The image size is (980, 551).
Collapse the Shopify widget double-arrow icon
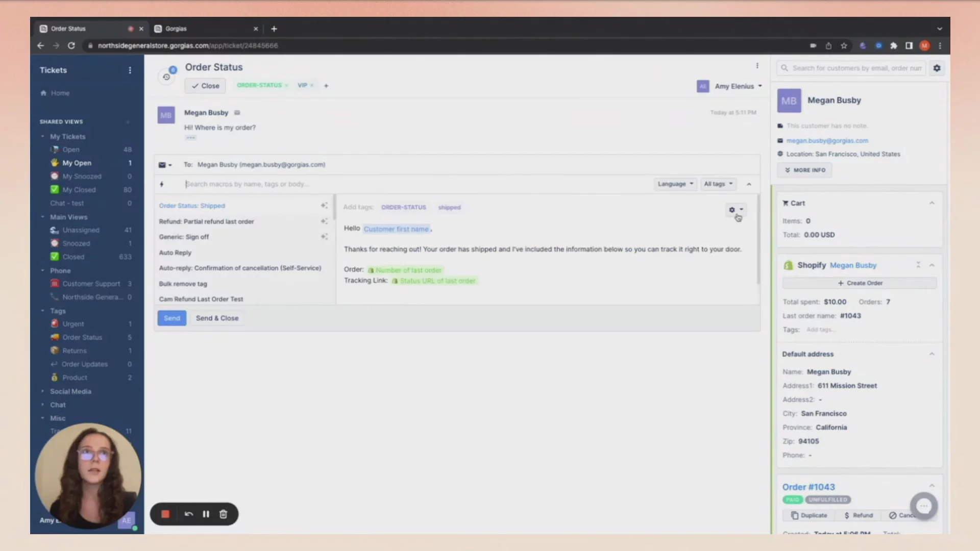point(918,265)
